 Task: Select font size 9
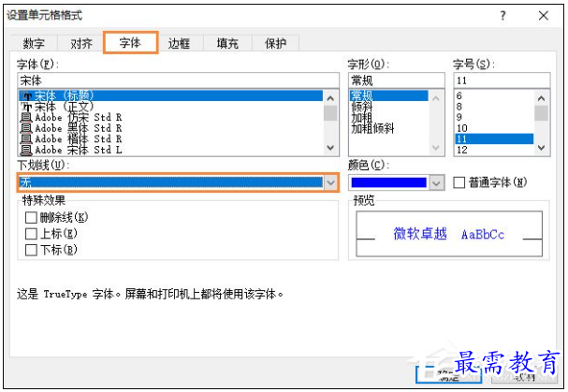[494, 117]
